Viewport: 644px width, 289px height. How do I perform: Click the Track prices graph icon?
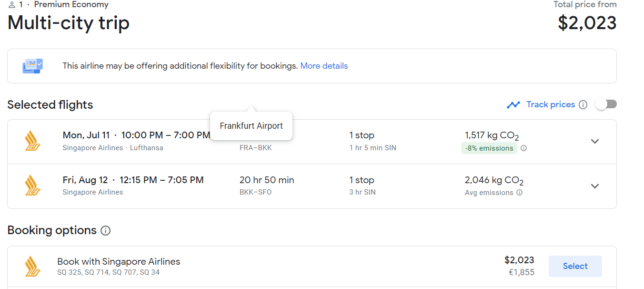pos(513,105)
